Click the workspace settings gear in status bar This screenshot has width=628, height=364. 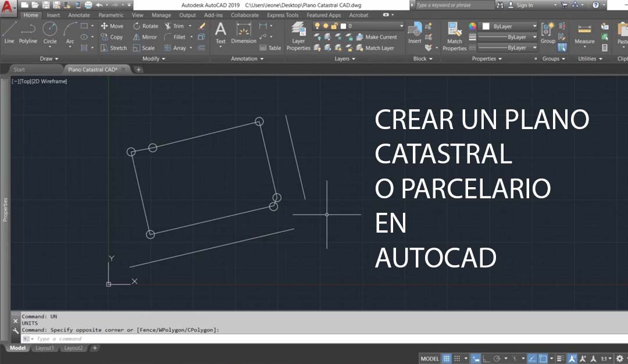pos(619,358)
